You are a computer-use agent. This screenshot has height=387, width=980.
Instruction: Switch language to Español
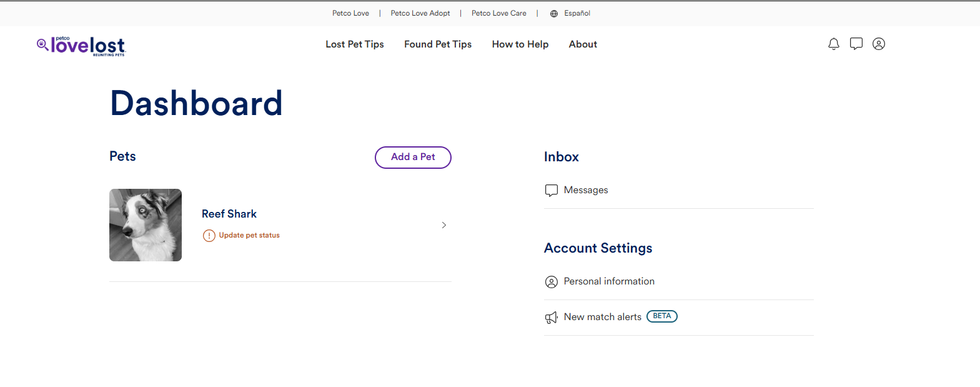[x=577, y=13]
